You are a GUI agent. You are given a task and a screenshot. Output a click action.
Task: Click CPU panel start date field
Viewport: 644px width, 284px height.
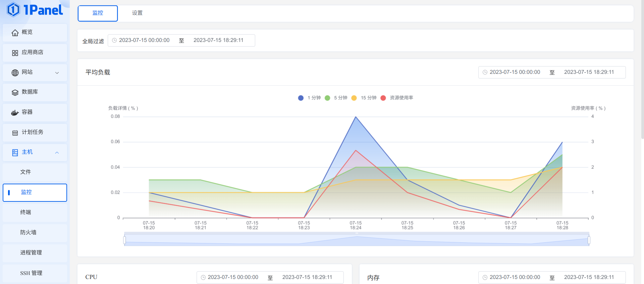[x=233, y=277]
